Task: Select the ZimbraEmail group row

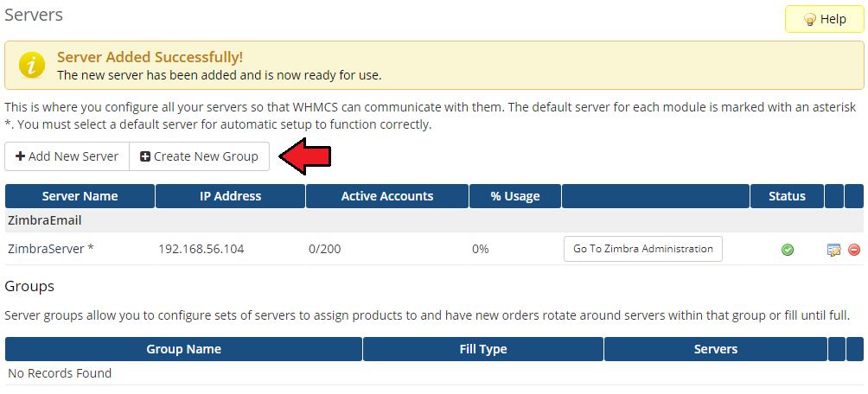Action: tap(434, 221)
